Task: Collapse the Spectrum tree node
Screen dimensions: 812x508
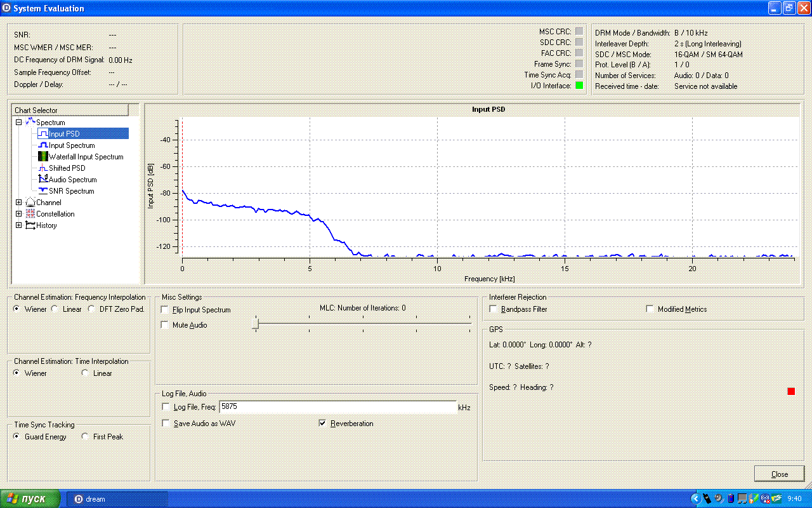Action: point(19,123)
